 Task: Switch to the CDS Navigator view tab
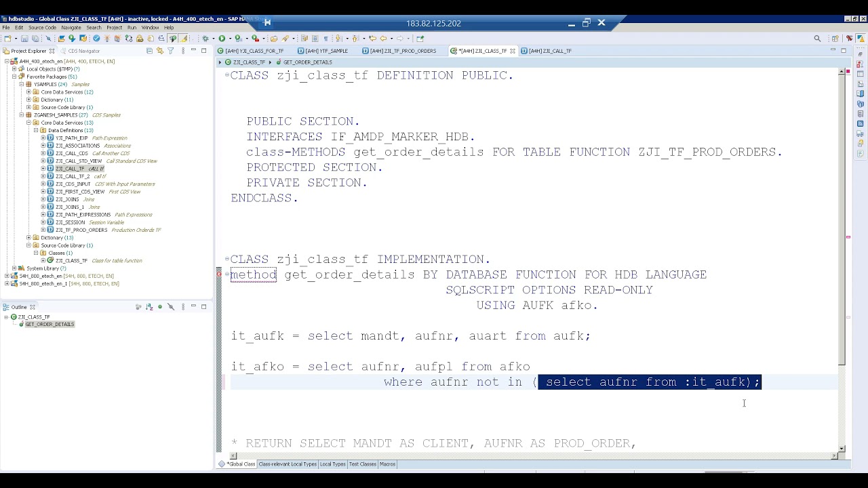coord(80,51)
